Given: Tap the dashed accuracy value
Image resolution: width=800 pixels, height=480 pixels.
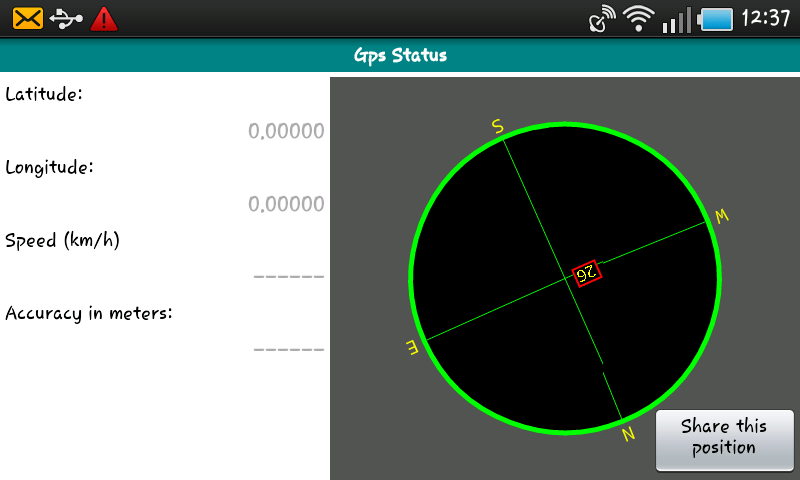Looking at the screenshot, I should coord(289,350).
